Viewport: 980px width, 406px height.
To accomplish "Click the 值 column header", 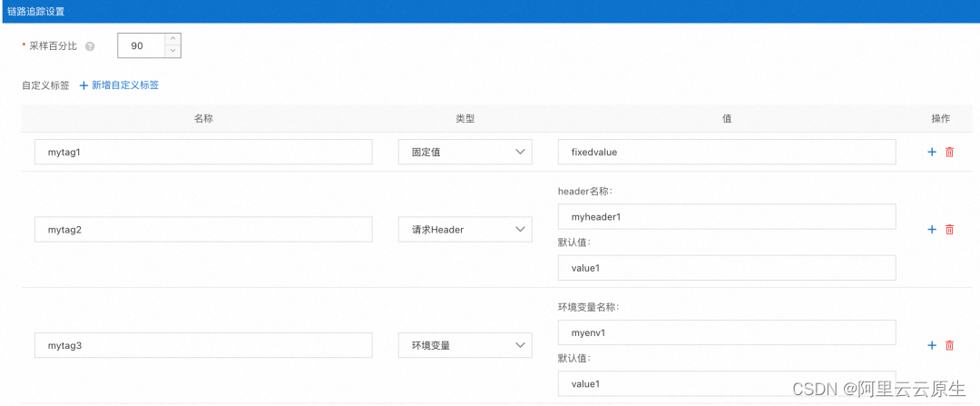I will pyautogui.click(x=727, y=118).
